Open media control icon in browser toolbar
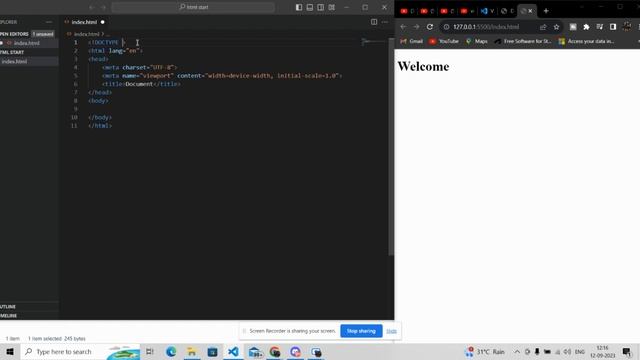 (x=600, y=27)
